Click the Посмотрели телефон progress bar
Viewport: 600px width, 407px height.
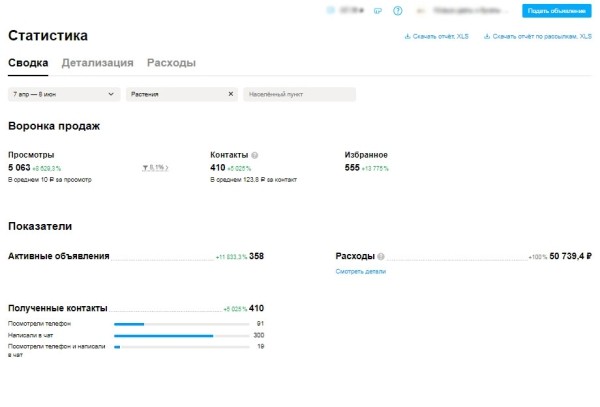click(180, 324)
